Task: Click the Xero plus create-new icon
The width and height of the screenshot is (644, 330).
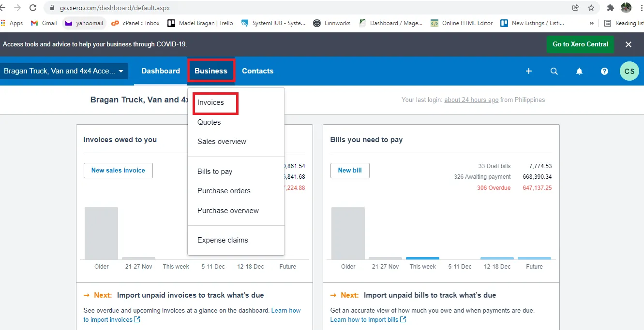Action: (529, 71)
